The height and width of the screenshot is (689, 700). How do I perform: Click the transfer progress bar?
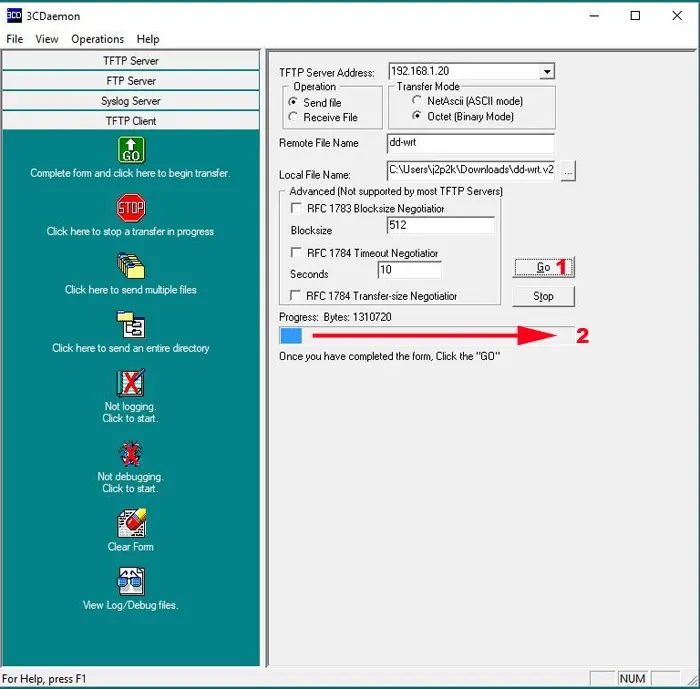(427, 335)
